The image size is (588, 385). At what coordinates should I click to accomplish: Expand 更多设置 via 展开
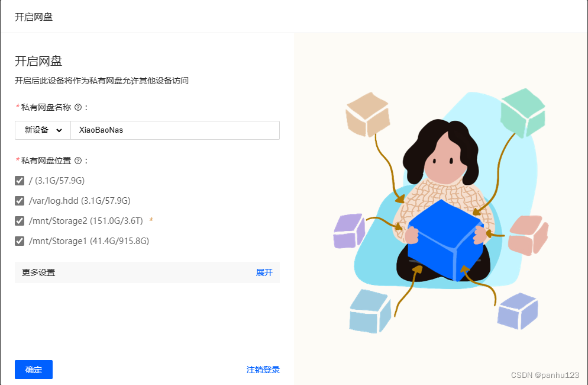pyautogui.click(x=264, y=272)
